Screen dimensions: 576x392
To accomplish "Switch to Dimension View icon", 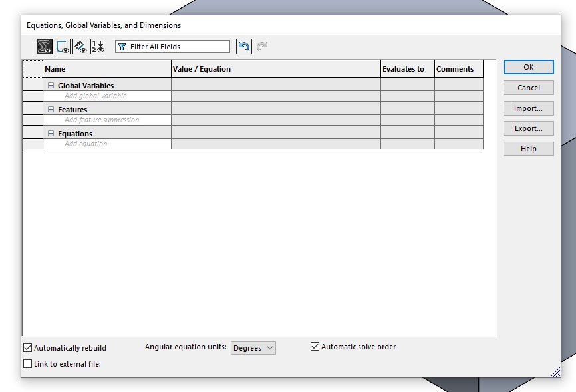I will pos(80,47).
